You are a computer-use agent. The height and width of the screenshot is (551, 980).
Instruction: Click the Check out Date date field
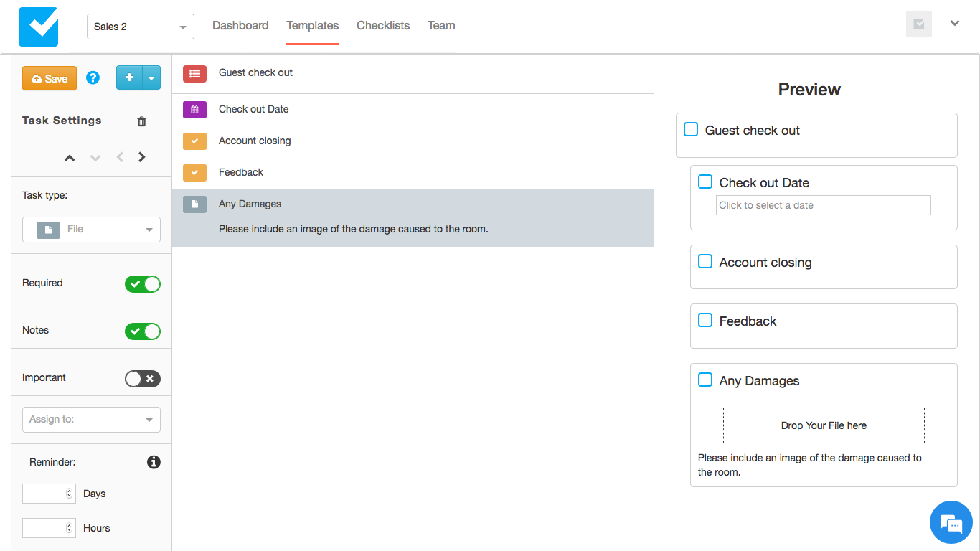click(823, 205)
